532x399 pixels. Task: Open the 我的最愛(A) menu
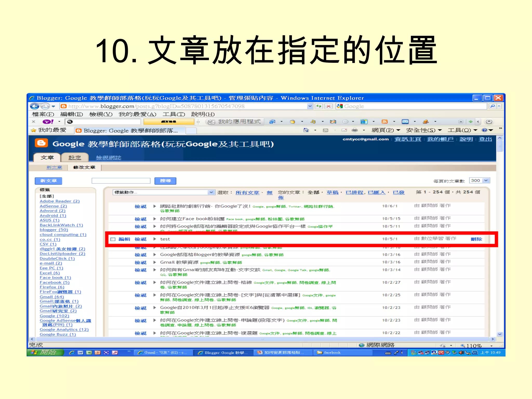click(137, 114)
